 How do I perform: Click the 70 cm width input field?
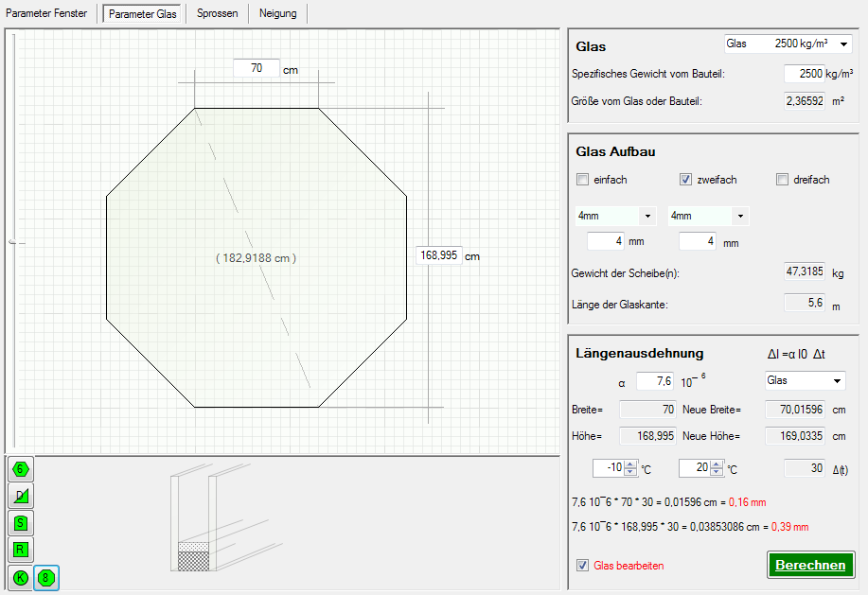click(257, 68)
